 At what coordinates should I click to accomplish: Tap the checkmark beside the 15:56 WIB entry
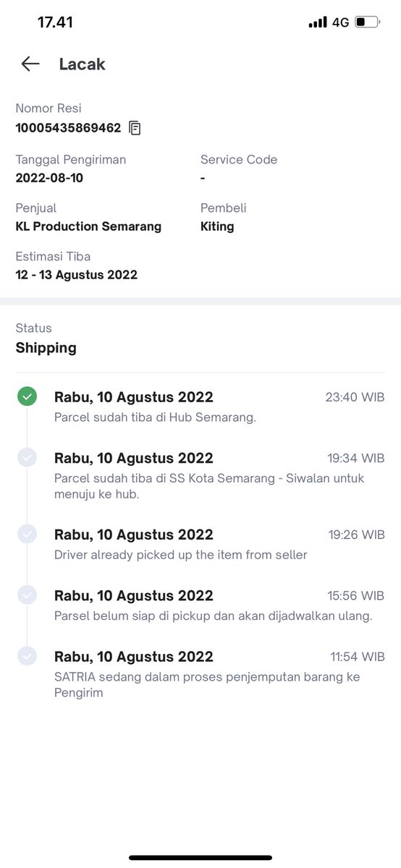click(x=27, y=595)
